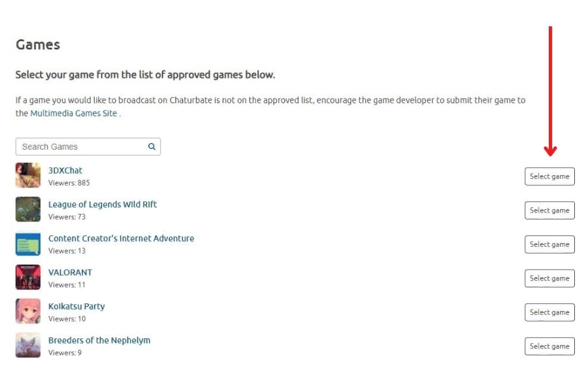Viewport: 588px width, 392px height.
Task: Select game button for 3DXChat
Action: pyautogui.click(x=549, y=176)
